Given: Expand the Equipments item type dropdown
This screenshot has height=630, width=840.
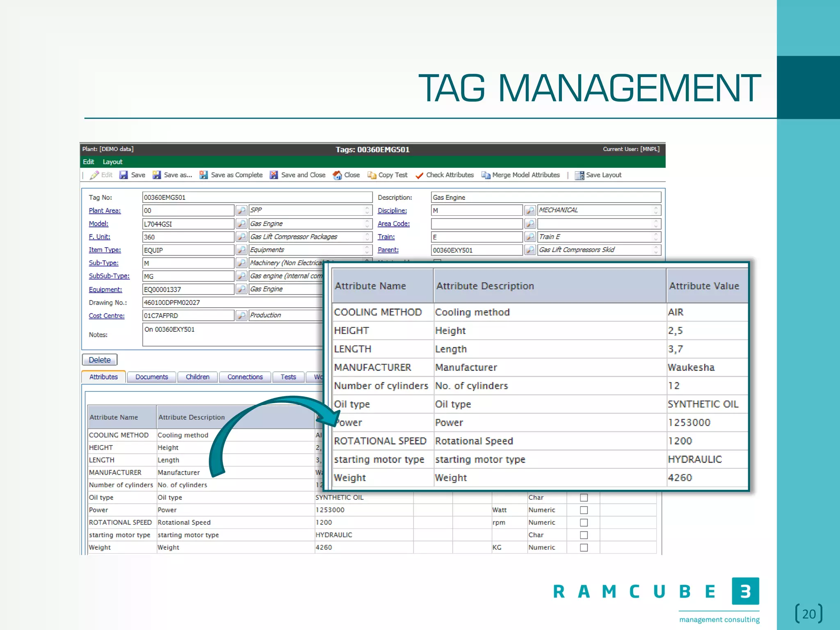Looking at the screenshot, I should click(x=367, y=250).
